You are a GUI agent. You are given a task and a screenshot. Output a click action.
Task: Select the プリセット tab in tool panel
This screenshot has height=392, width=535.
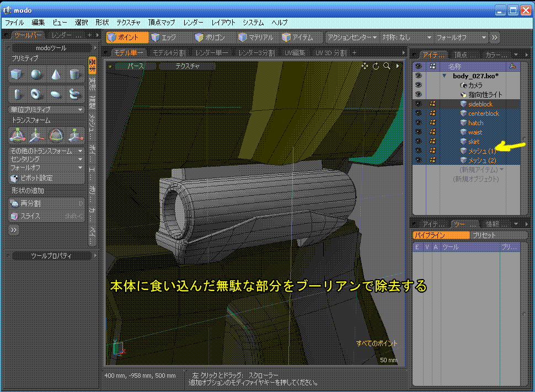[484, 235]
